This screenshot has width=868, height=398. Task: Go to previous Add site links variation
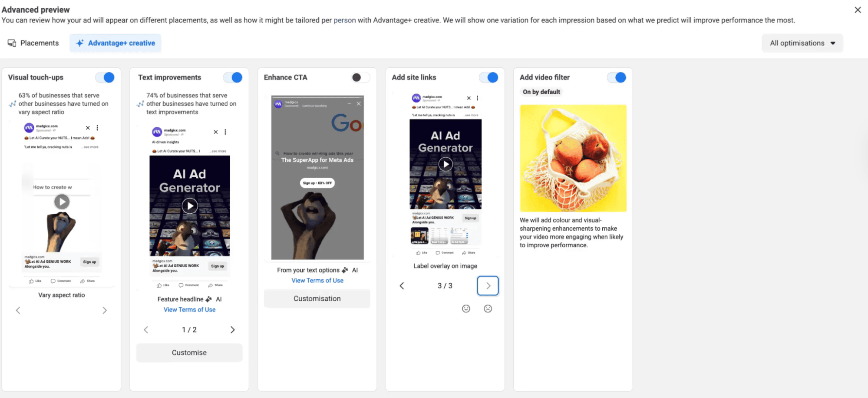tap(402, 286)
